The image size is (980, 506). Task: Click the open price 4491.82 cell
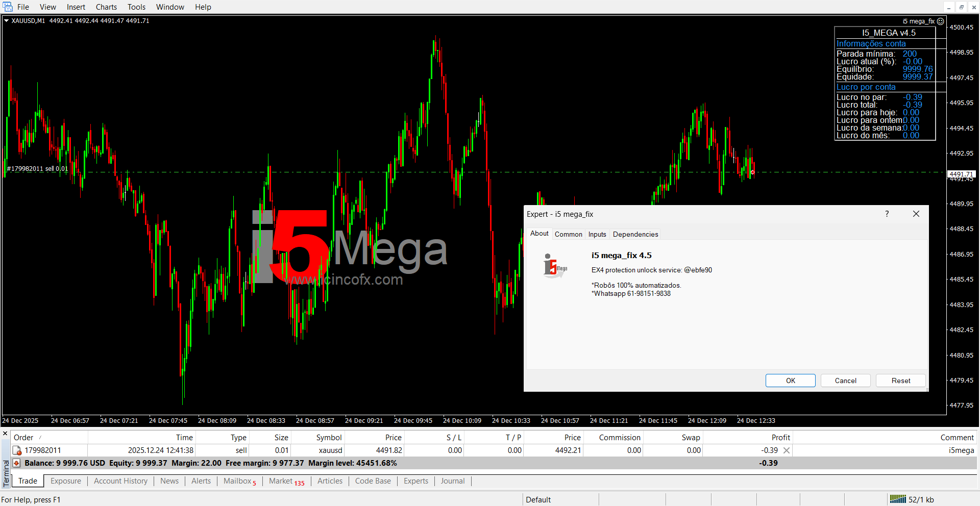tap(389, 450)
